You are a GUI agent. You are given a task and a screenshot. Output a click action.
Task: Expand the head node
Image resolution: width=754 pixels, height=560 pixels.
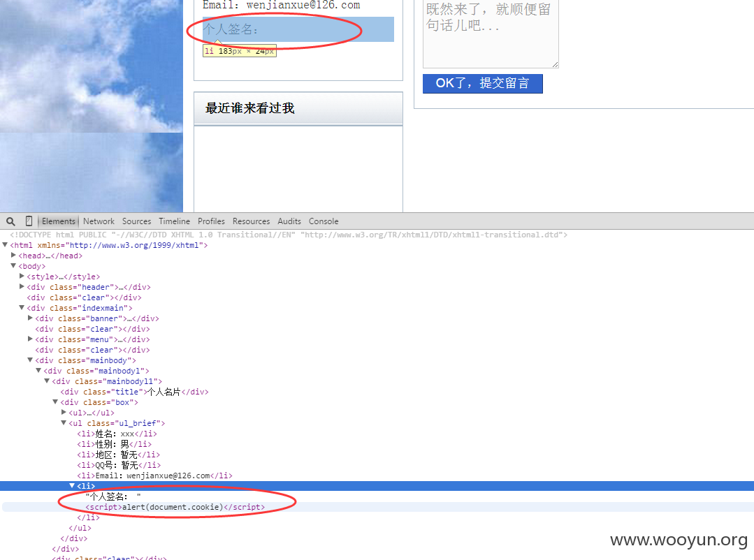[x=13, y=256]
